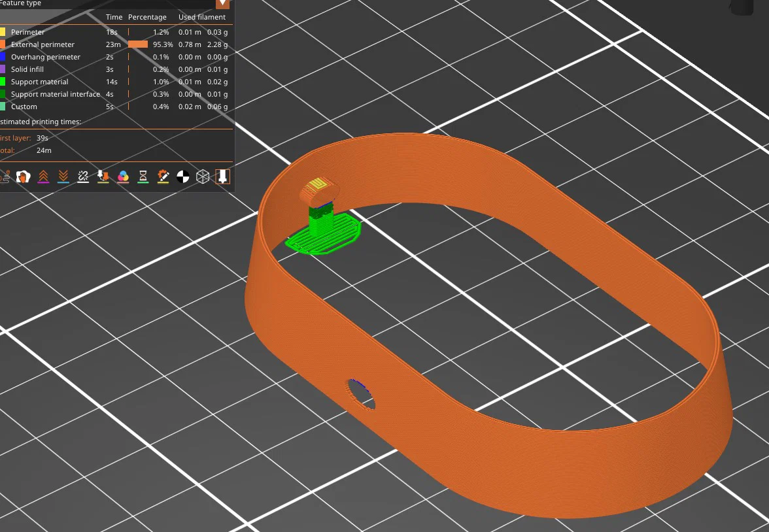Toggle deretractions downward chevrons icon
The image size is (769, 532).
tap(63, 176)
